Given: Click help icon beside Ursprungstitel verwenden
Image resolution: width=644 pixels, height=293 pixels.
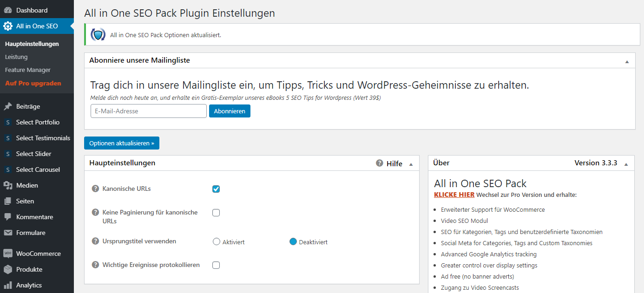Looking at the screenshot, I should 95,241.
